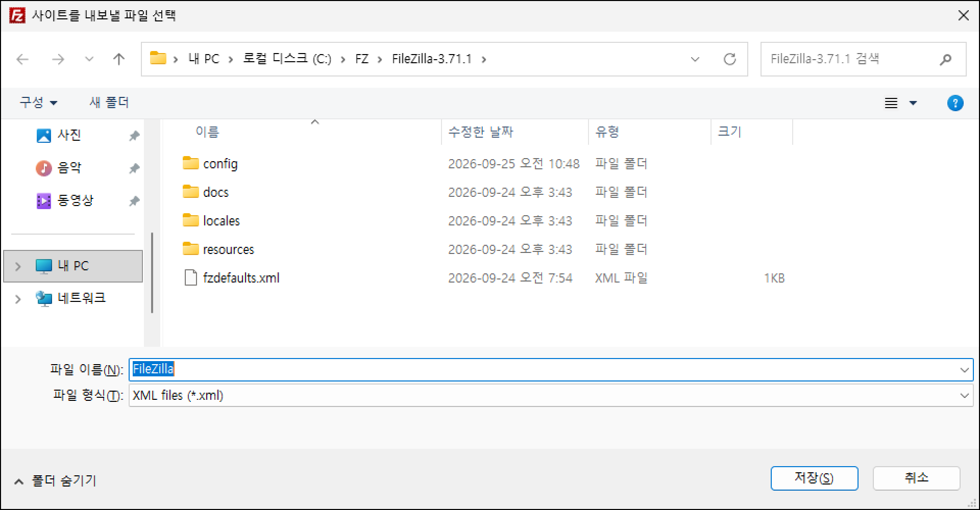Select 동영상 in the navigation pane
This screenshot has width=980, height=510.
[76, 200]
